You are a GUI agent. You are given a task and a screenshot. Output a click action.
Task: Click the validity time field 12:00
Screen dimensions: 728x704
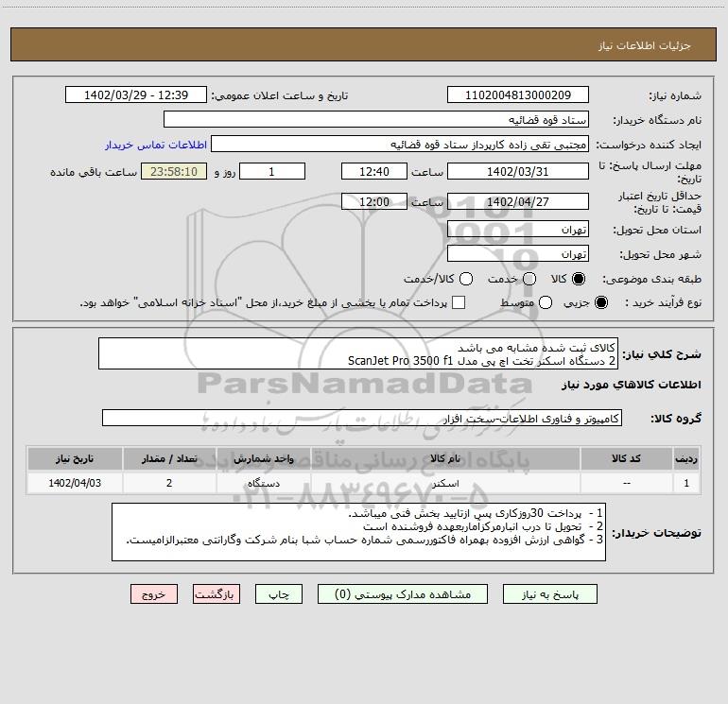374,201
